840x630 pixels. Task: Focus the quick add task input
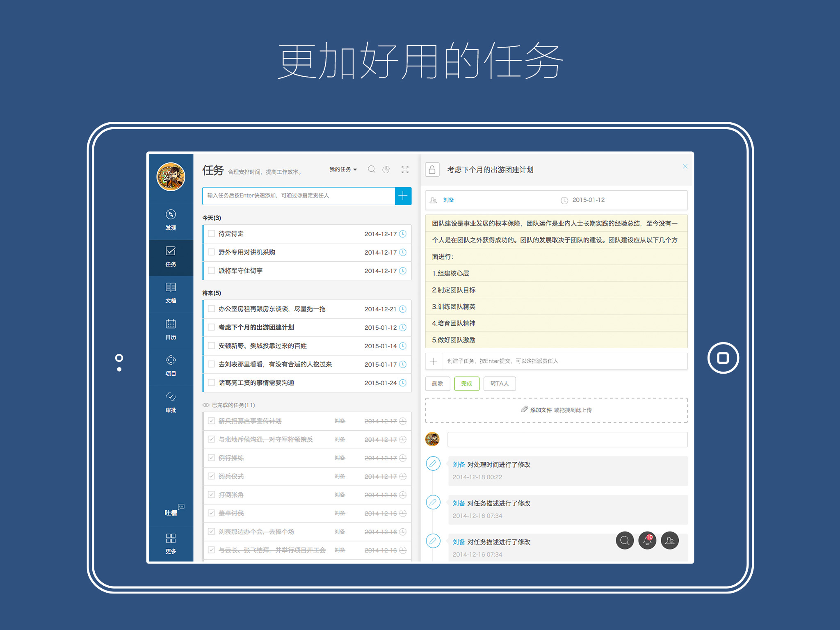299,196
